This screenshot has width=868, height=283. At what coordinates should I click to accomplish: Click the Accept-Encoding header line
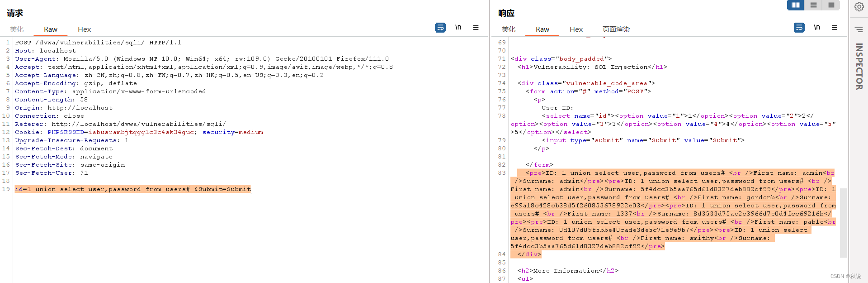76,83
